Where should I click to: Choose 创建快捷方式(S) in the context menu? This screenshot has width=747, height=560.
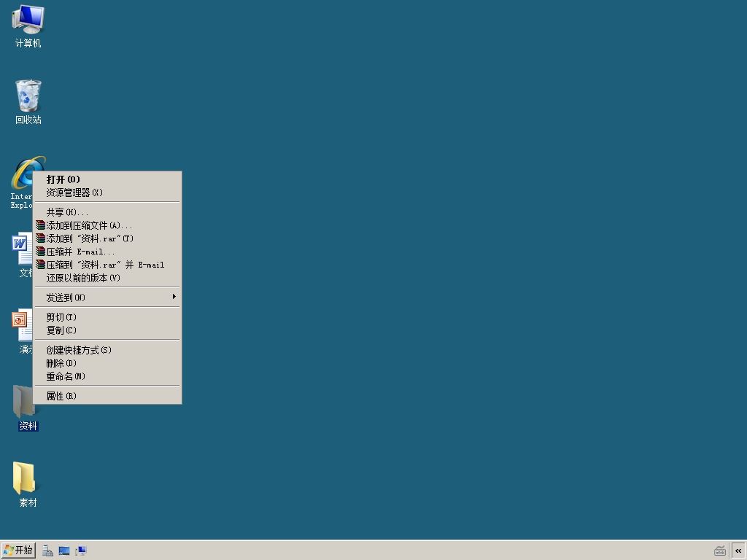click(107, 350)
